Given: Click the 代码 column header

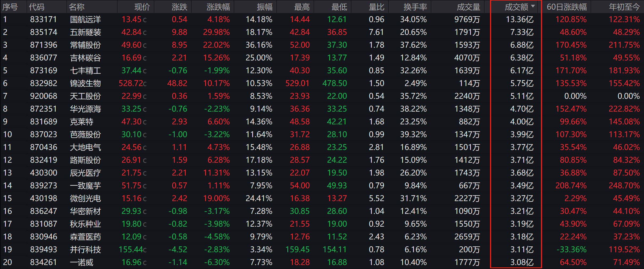Looking at the screenshot, I should [x=37, y=7].
